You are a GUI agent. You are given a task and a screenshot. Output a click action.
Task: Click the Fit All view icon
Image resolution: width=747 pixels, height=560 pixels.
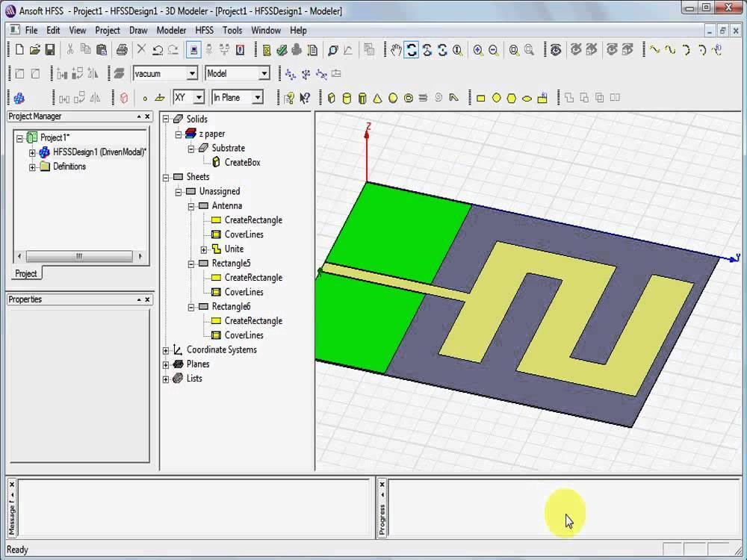514,49
